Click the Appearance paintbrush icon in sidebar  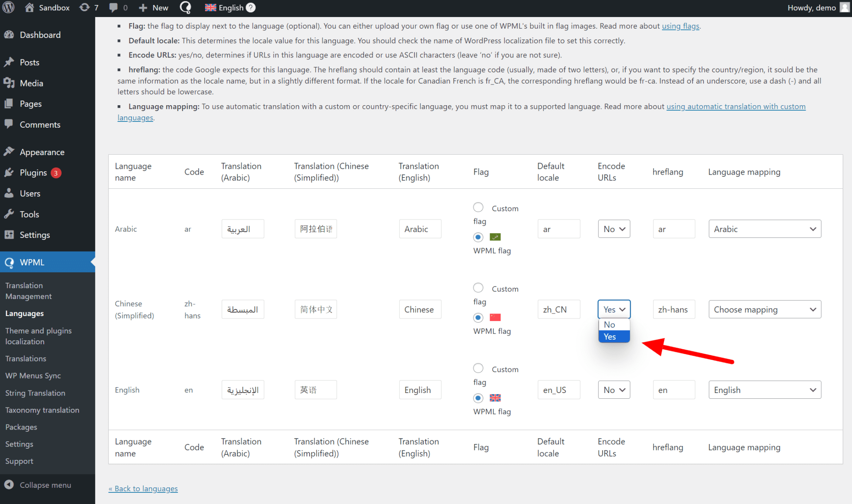10,152
